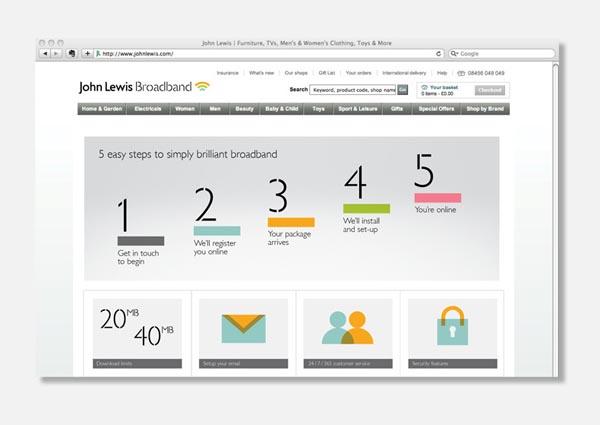The image size is (600, 425).
Task: Click the phone number 08456 049 049
Action: (x=486, y=73)
